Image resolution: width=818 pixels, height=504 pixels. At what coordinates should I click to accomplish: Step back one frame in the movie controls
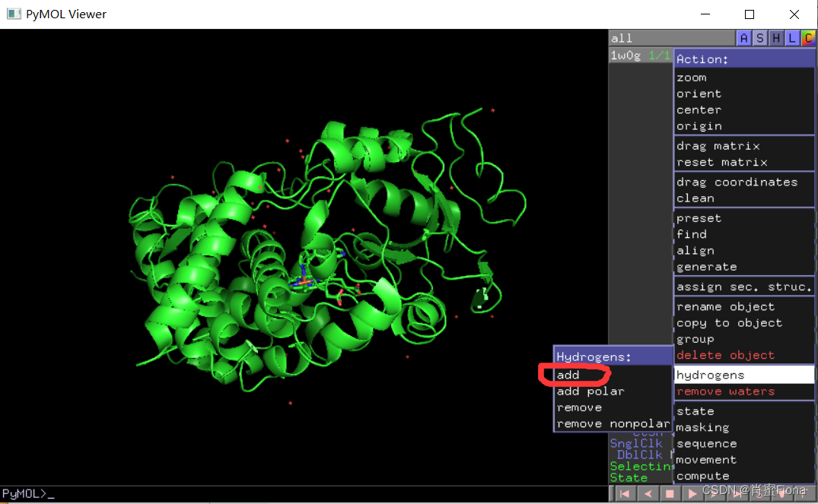coord(648,493)
